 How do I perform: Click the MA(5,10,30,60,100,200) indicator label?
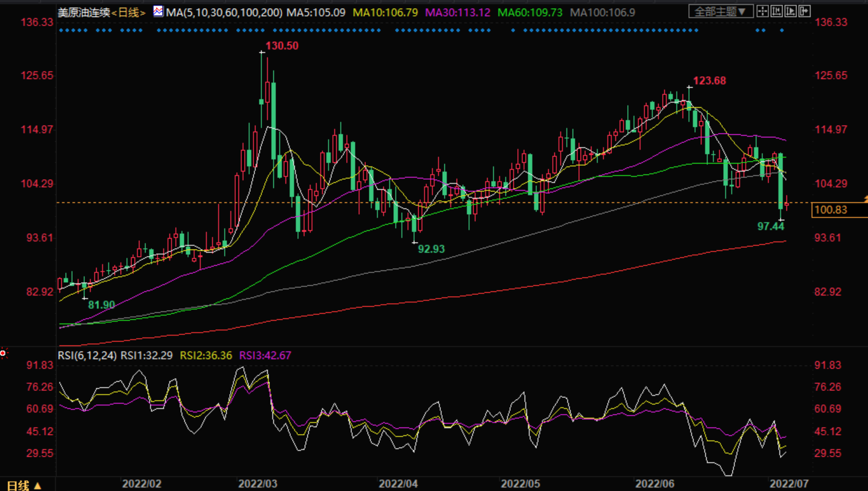[224, 12]
